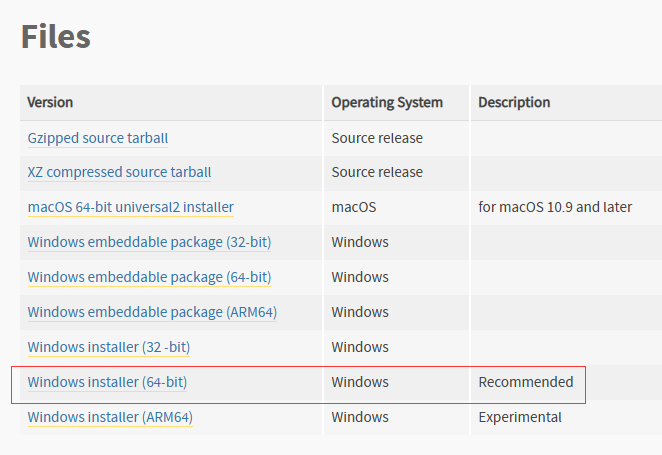Open Windows embeddable package (ARM64) link
Screen dimensions: 662x455
click(x=152, y=312)
